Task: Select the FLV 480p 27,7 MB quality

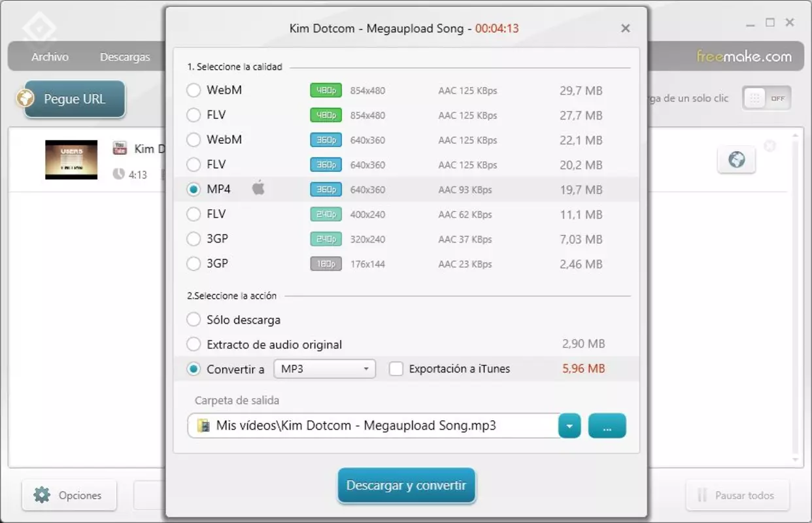Action: coord(194,115)
